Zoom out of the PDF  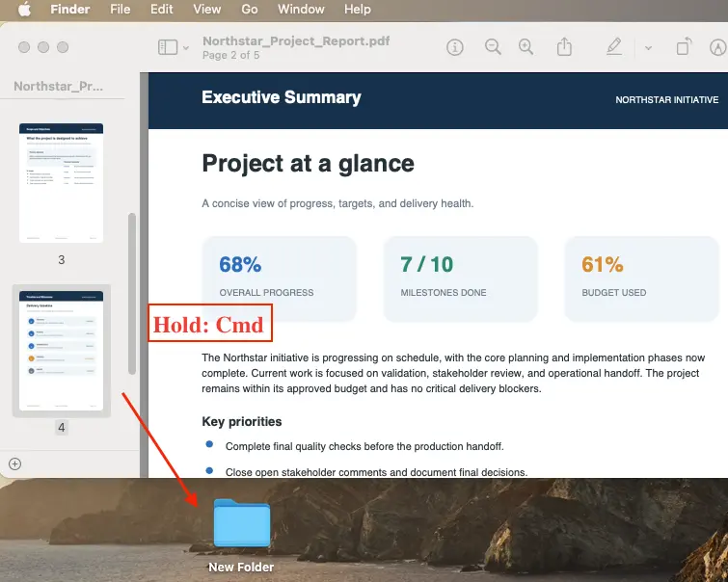493,47
